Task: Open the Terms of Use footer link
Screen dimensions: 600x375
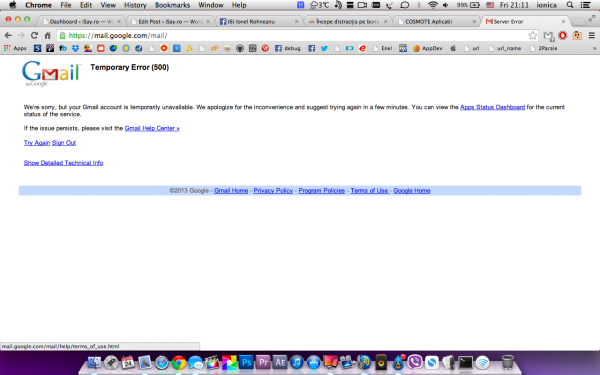Action: click(369, 191)
